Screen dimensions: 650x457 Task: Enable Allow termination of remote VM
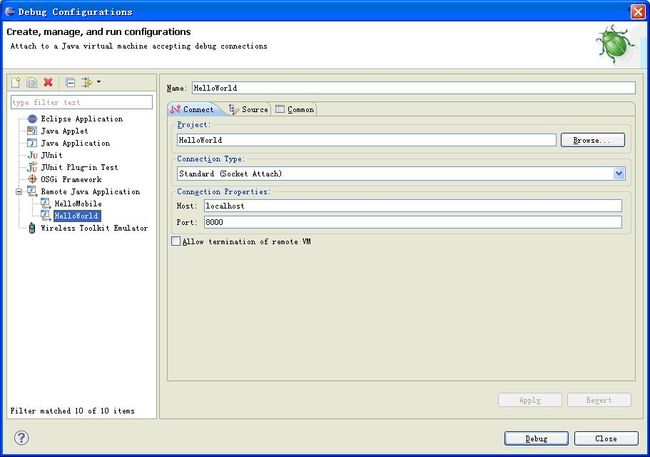tap(176, 241)
